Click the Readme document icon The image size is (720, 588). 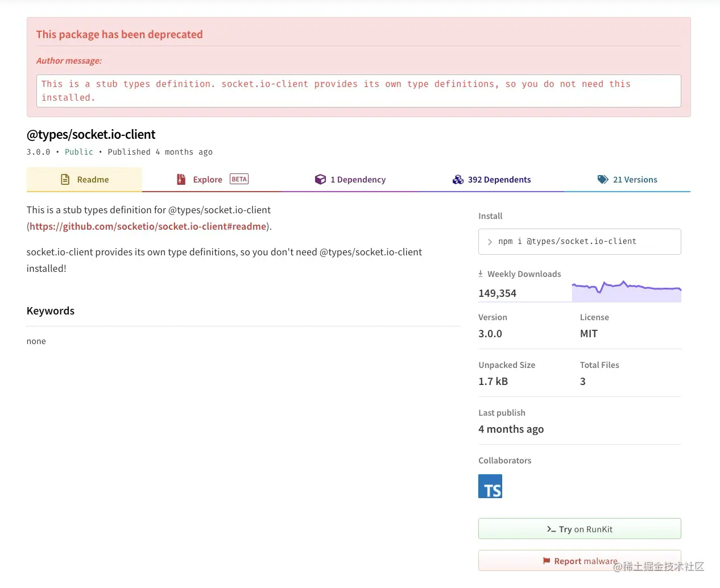tap(65, 180)
